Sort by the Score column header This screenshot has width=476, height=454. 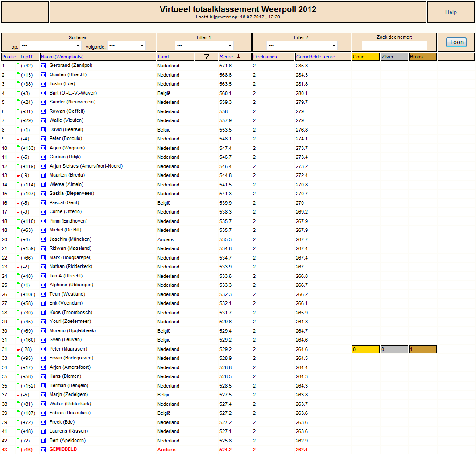pyautogui.click(x=227, y=57)
